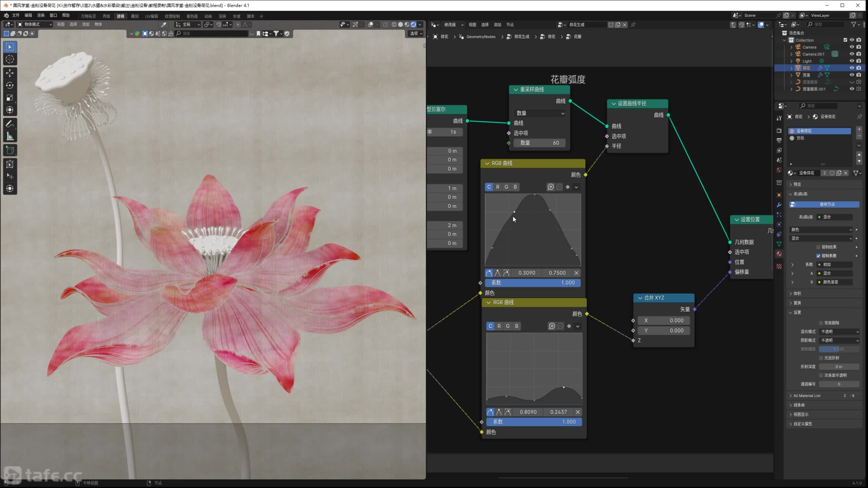Select the Rotate tool in viewport toolbar
The height and width of the screenshot is (488, 868).
tap(10, 85)
